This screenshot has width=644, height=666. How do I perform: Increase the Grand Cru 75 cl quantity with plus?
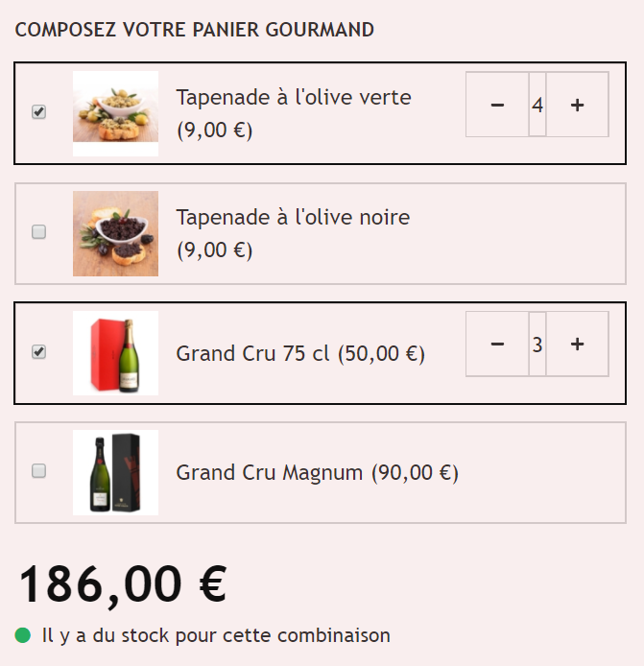click(x=577, y=345)
